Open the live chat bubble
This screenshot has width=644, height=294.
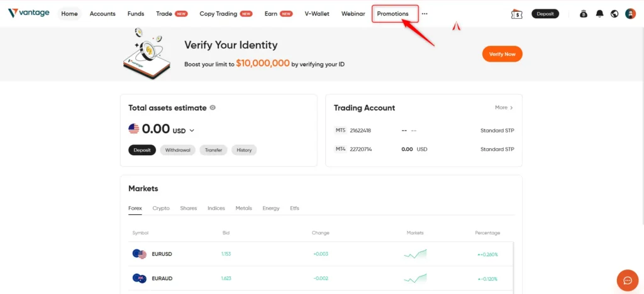627,280
